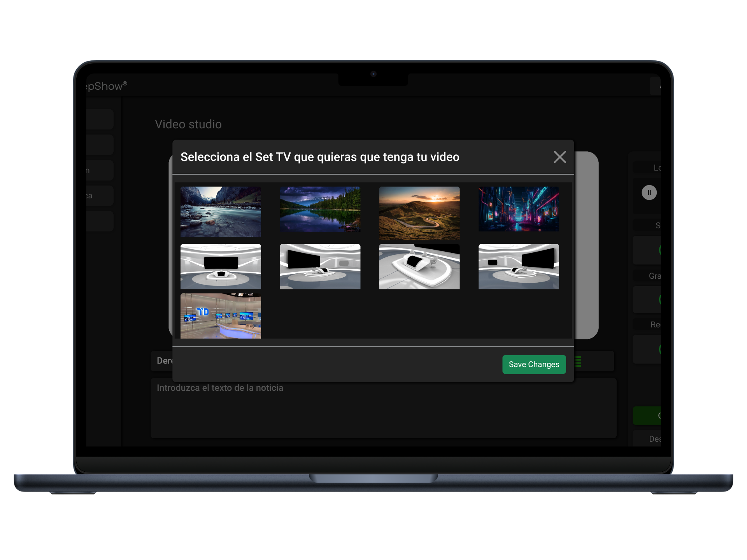Select the snowy mountain river set
The width and height of the screenshot is (747, 560).
point(221,212)
